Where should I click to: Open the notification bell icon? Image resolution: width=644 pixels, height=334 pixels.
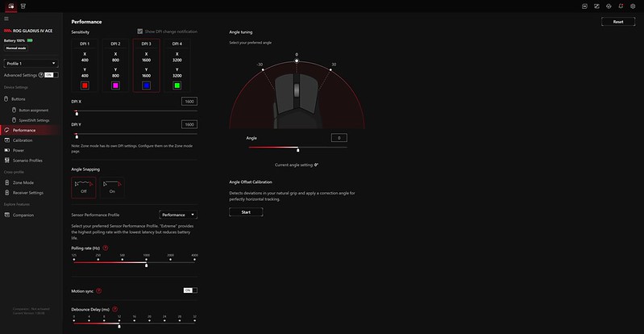pyautogui.click(x=621, y=6)
